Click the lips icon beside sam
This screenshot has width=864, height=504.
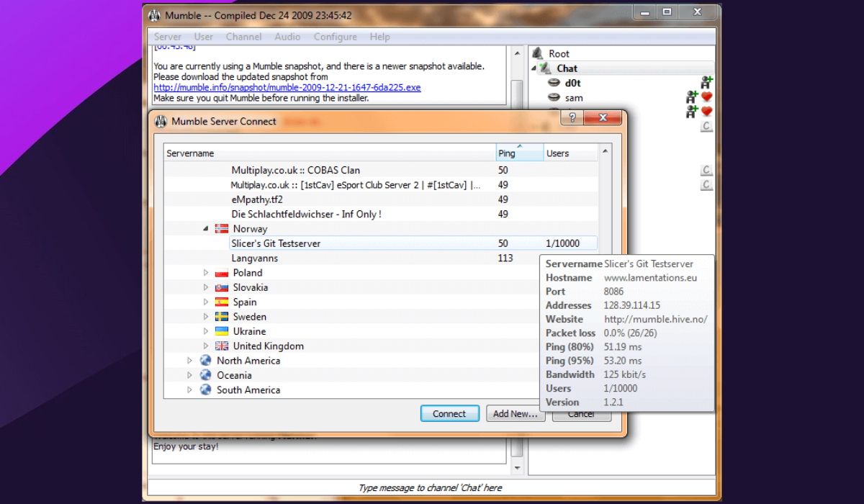(554, 97)
